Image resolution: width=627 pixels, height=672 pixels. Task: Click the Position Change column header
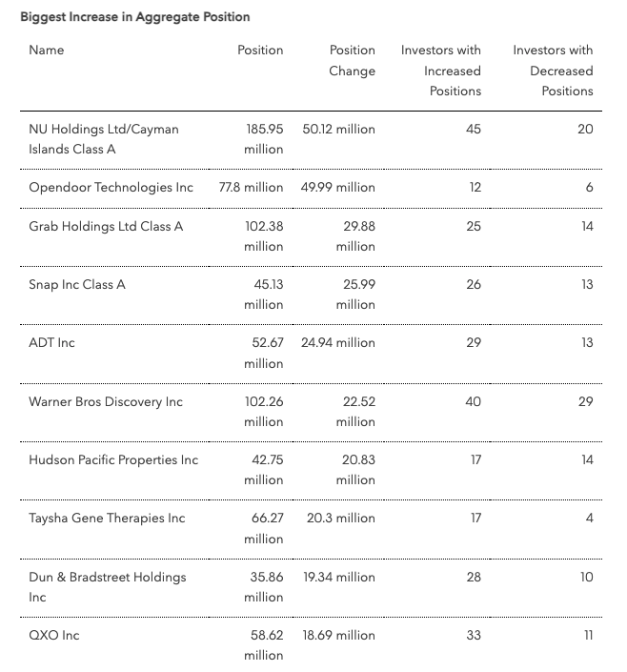point(352,60)
